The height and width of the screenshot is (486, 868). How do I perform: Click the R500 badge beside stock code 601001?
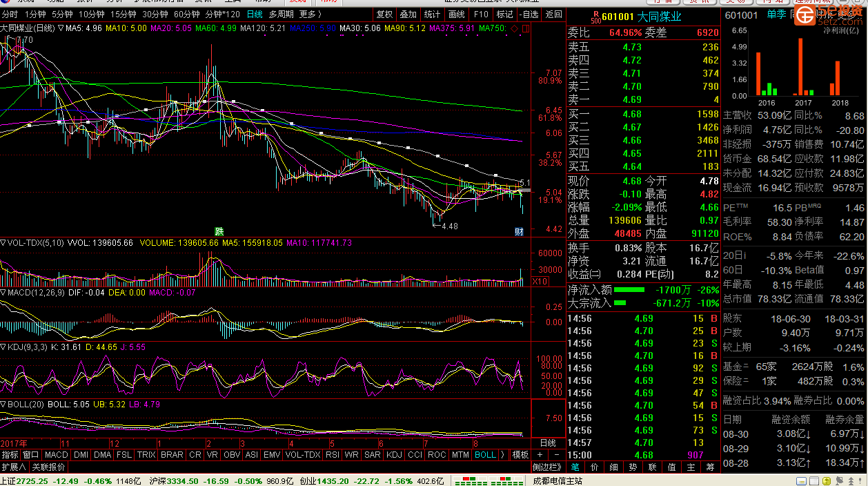click(595, 17)
